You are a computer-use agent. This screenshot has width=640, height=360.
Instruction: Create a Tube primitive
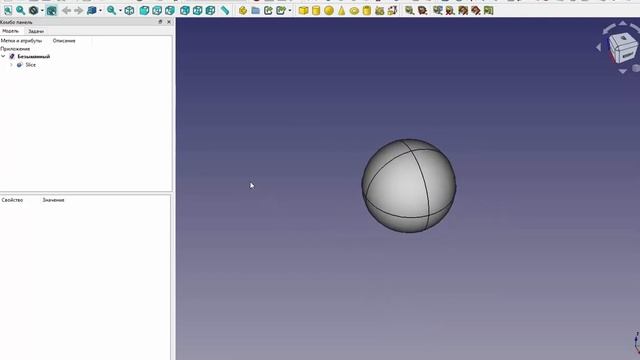[367, 11]
